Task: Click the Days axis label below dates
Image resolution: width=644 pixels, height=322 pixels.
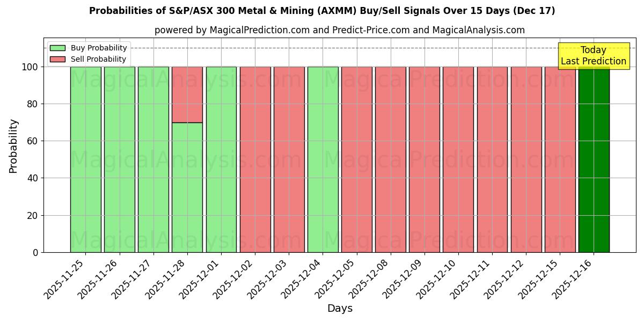Action: tap(340, 309)
